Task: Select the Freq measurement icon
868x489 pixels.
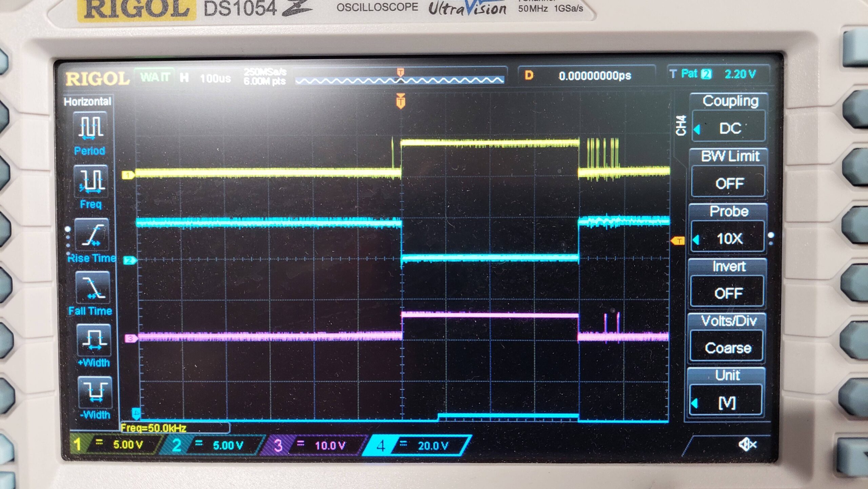Action: pos(91,181)
